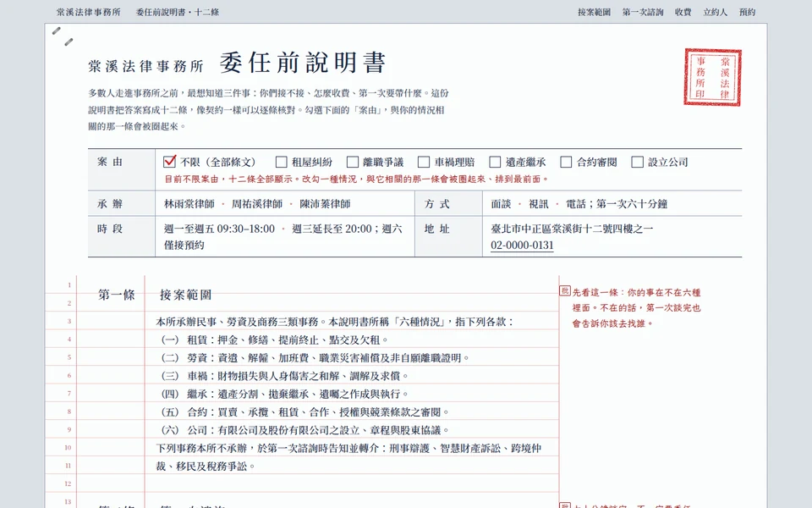
Task: Click intro paragraph 多數人走進事務所之前
Action: click(268, 109)
